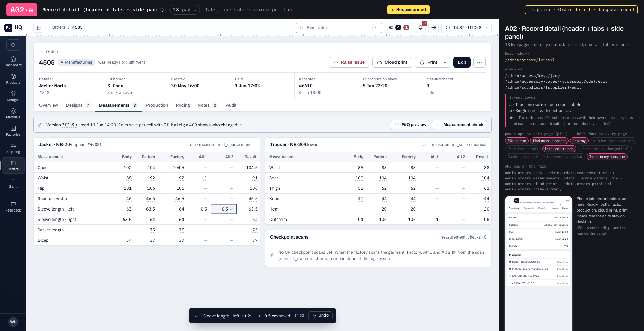Toggle the Find order in header pill

pyautogui.click(x=549, y=141)
